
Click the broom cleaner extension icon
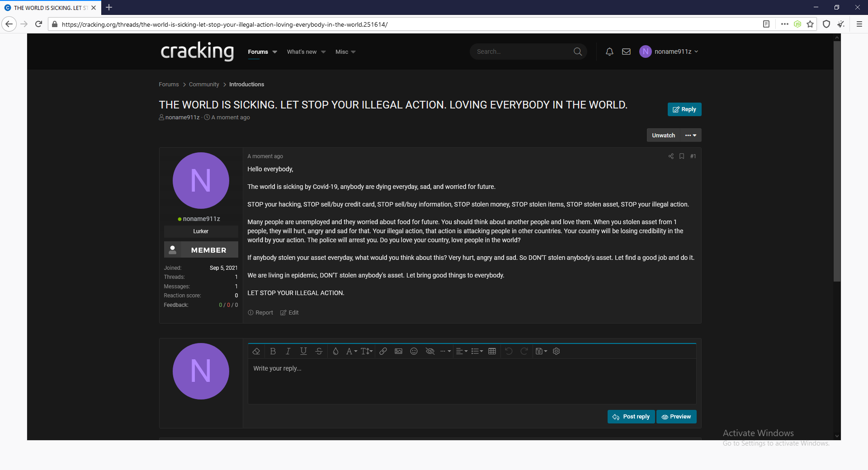coord(841,24)
